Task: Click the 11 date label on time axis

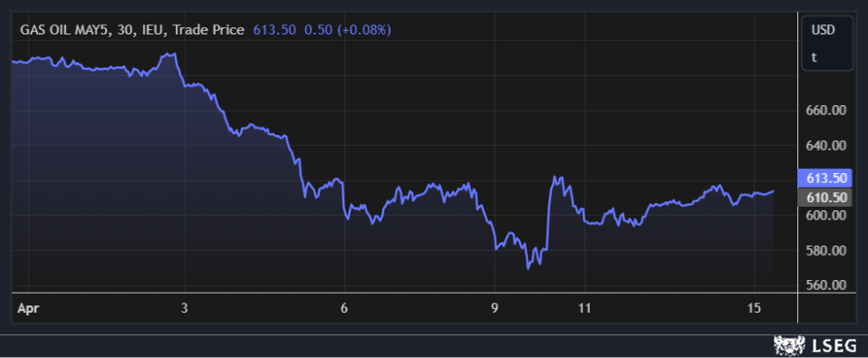Action: pos(584,308)
